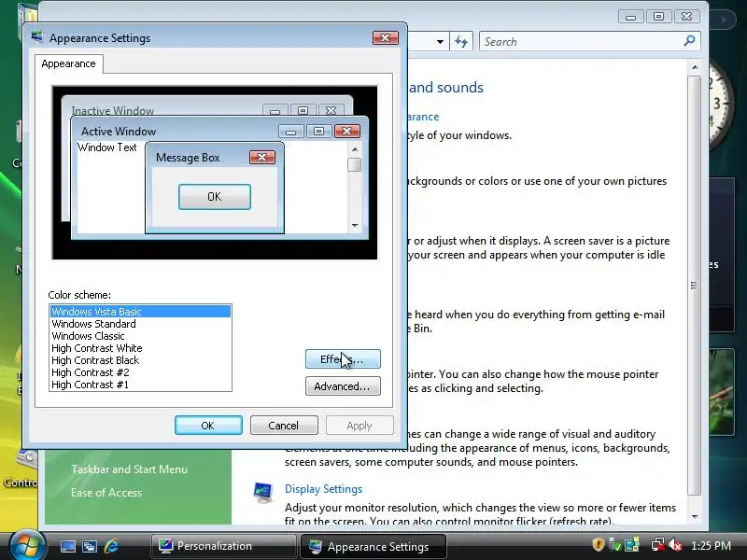Screen dimensions: 747x560
Task: Click the Inactive Window preview title
Action: [x=113, y=110]
